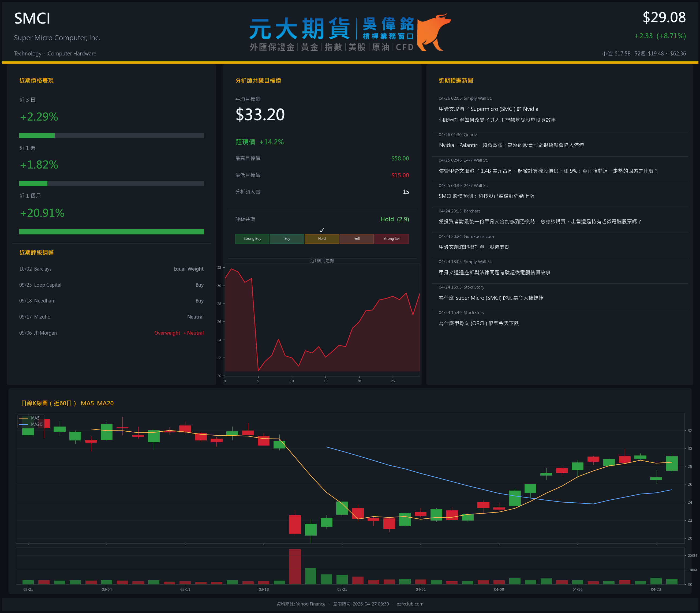Screen dimensions: 700x613
Task: Click the 04-01 date label on the K-line chart
Action: click(421, 589)
